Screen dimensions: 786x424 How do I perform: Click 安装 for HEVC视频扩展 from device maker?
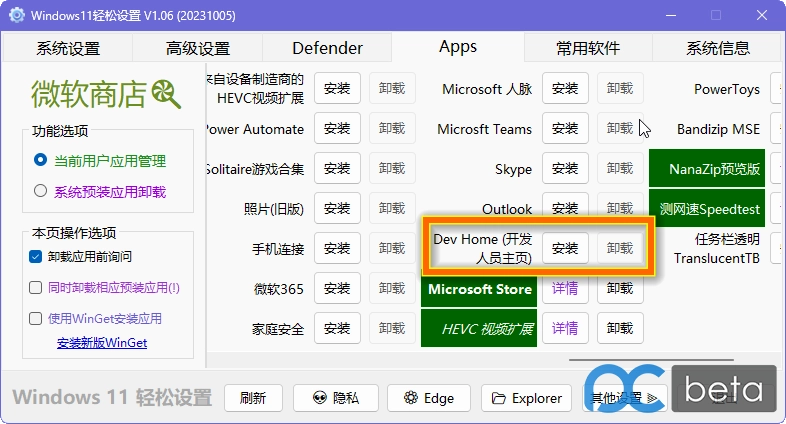[x=337, y=88]
